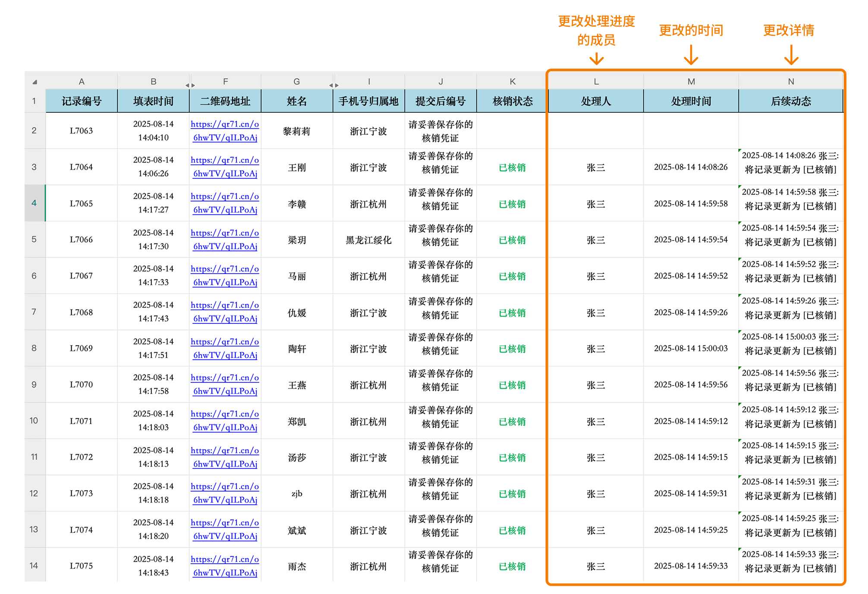Select column N header
The width and height of the screenshot is (868, 594).
(791, 82)
